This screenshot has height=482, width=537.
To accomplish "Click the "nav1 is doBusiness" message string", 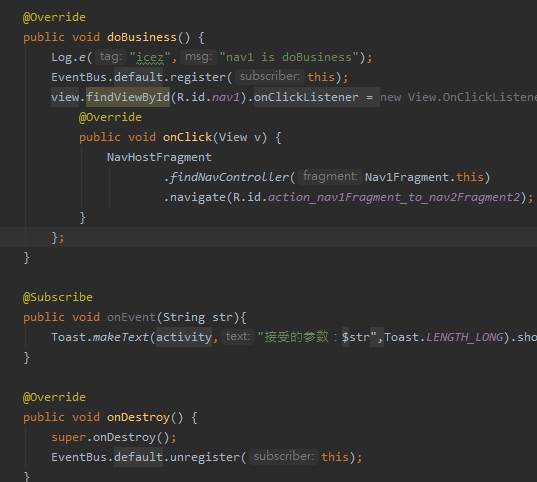I will pyautogui.click(x=289, y=57).
